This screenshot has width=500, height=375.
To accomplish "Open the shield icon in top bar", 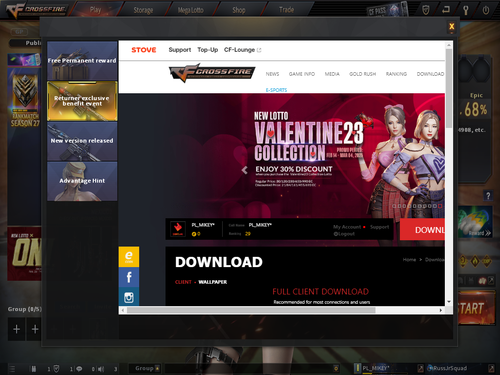I will pos(426,10).
